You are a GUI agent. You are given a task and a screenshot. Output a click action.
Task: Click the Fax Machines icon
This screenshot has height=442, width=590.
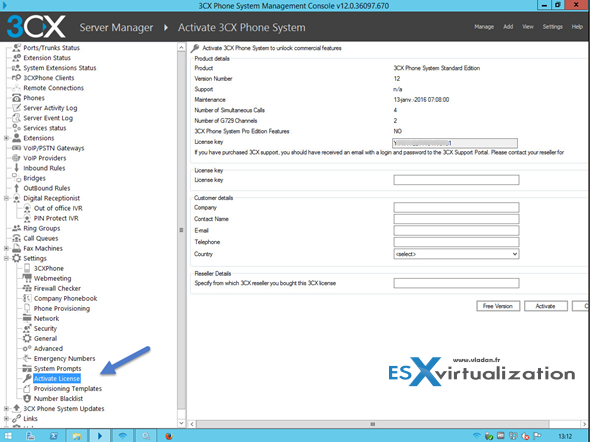[x=16, y=248]
